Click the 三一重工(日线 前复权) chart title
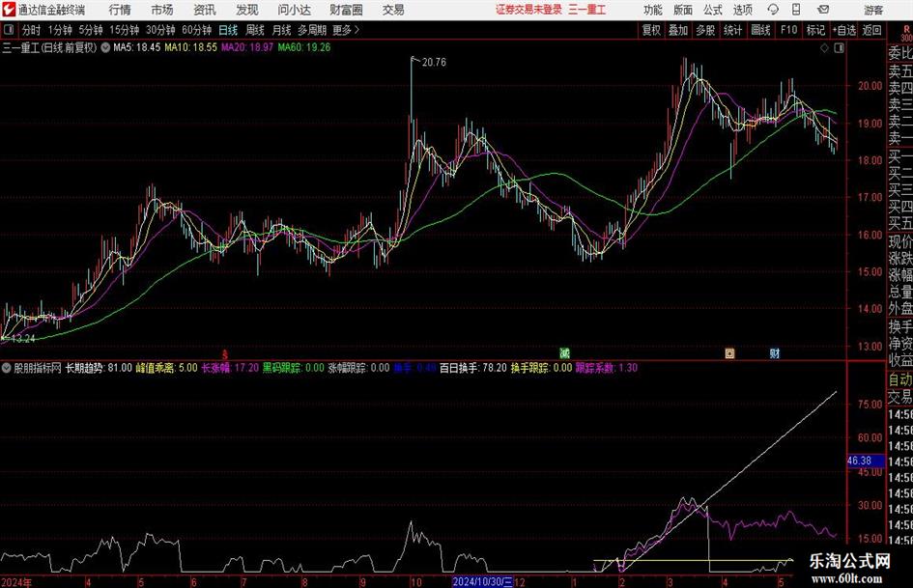The height and width of the screenshot is (588, 913). pyautogui.click(x=49, y=47)
